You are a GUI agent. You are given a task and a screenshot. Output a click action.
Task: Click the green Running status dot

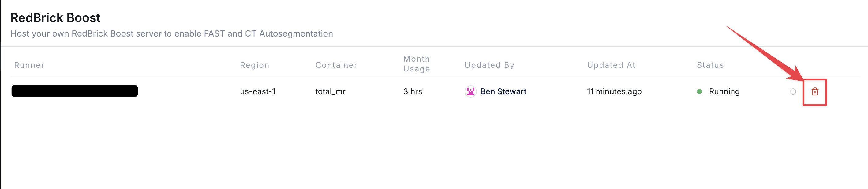[699, 91]
